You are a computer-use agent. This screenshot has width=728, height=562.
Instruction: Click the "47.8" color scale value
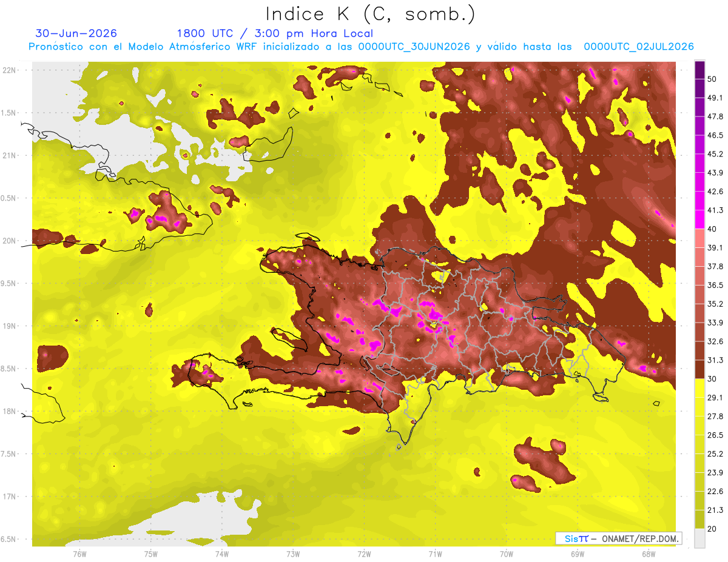(x=715, y=116)
